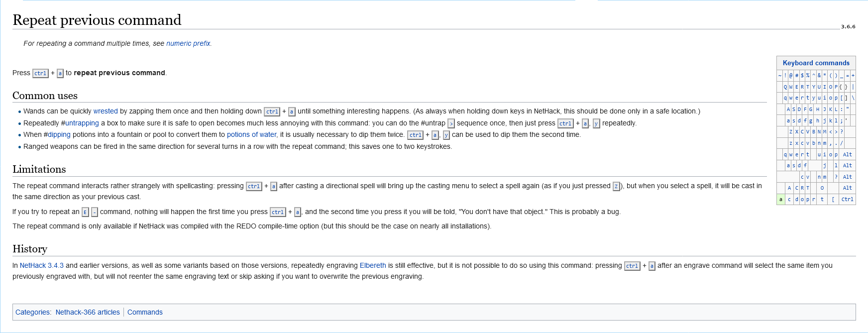Click uppercase W in keyboard table

click(791, 87)
